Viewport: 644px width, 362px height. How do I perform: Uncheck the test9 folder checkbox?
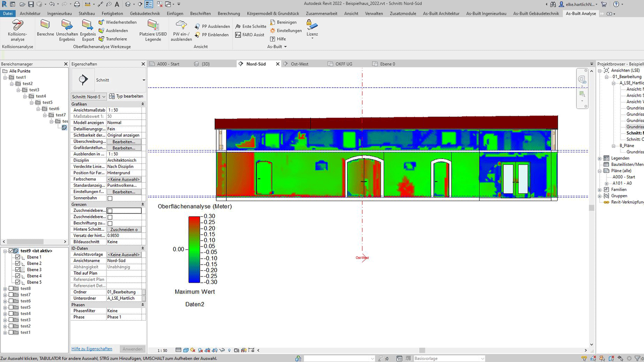coord(11,251)
